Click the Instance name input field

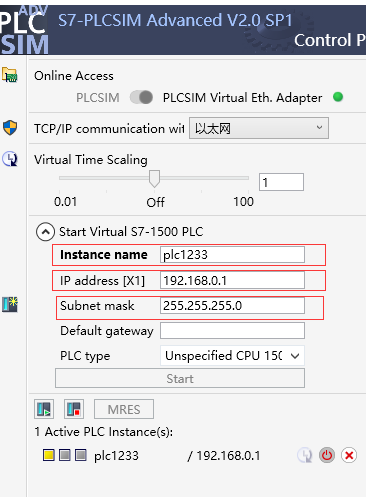(x=232, y=255)
